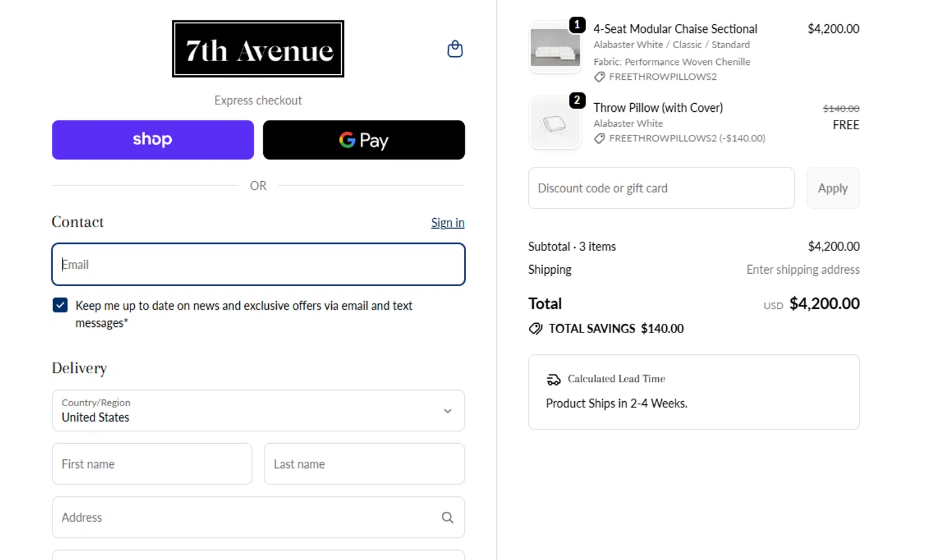Follow the Sign in link

pos(447,223)
